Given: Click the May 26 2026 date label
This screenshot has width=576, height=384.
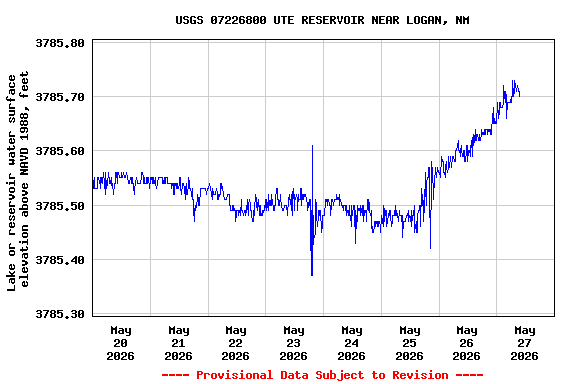Looking at the screenshot, I should tap(467, 343).
